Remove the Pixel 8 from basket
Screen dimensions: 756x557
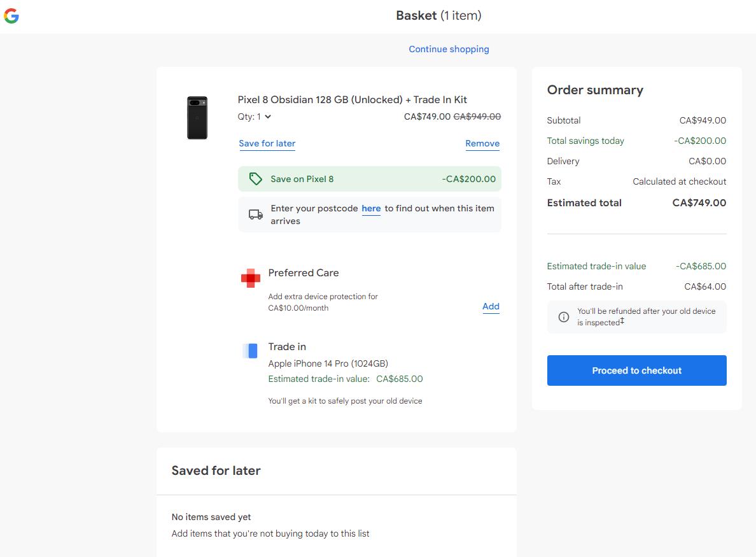[482, 143]
